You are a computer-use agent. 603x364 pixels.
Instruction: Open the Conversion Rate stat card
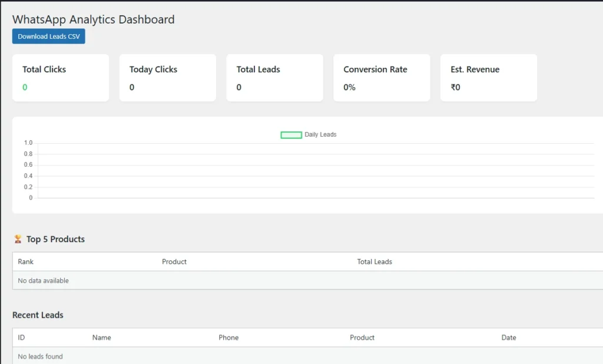pos(382,77)
